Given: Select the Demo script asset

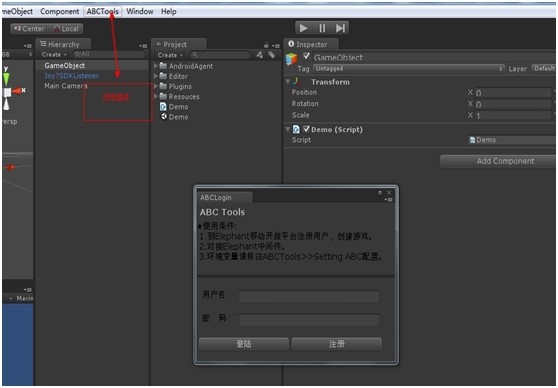Looking at the screenshot, I should tap(174, 107).
